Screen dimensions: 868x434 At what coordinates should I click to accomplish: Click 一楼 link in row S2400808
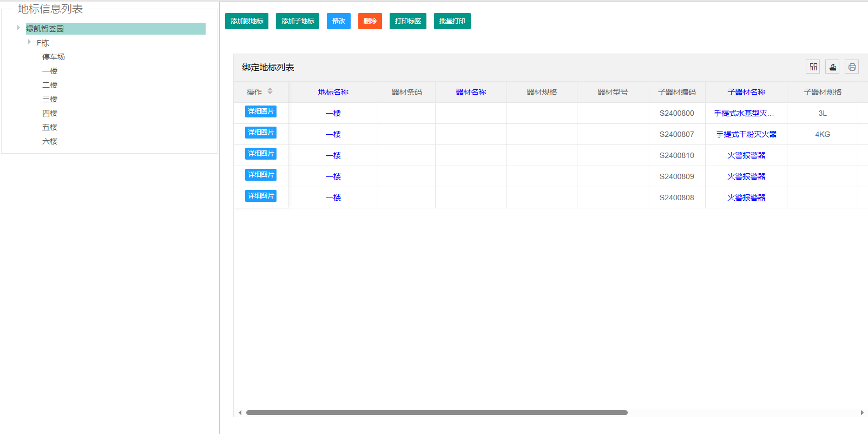[x=333, y=198]
